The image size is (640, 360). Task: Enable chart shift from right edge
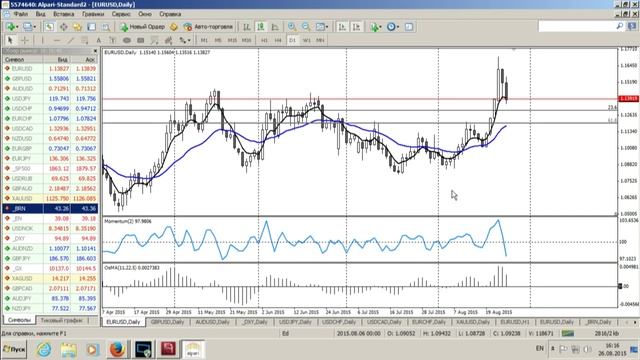[x=356, y=27]
